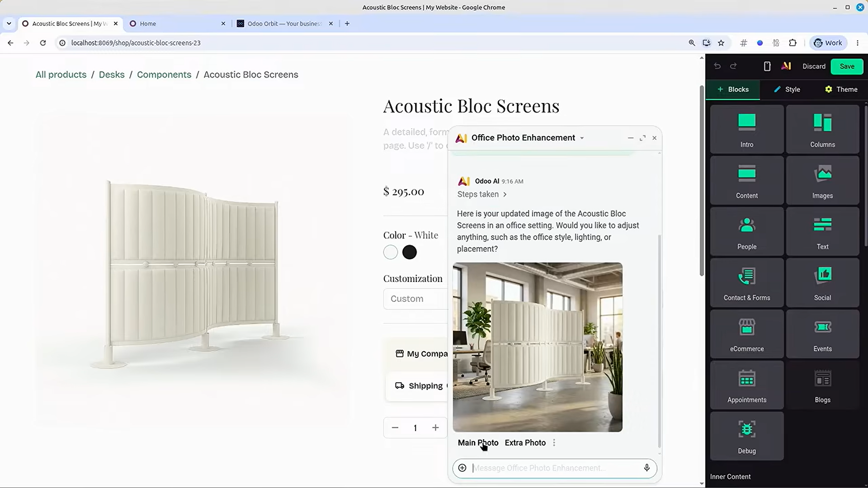Attach a file with the plus icon in chat
Image resolution: width=868 pixels, height=488 pixels.
pos(462,468)
